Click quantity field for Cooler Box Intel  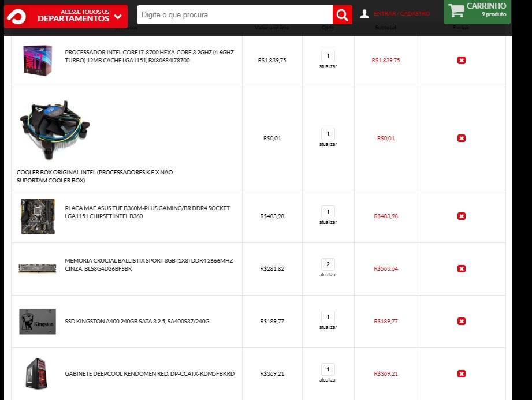coord(328,134)
